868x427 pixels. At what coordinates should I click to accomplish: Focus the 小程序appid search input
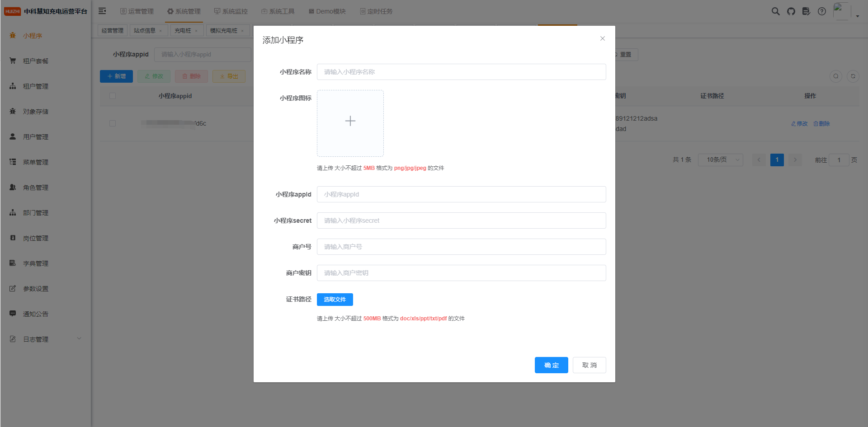(203, 55)
